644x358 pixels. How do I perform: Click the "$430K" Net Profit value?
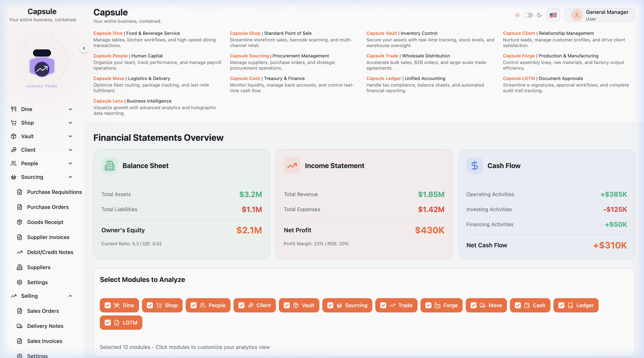coord(430,230)
